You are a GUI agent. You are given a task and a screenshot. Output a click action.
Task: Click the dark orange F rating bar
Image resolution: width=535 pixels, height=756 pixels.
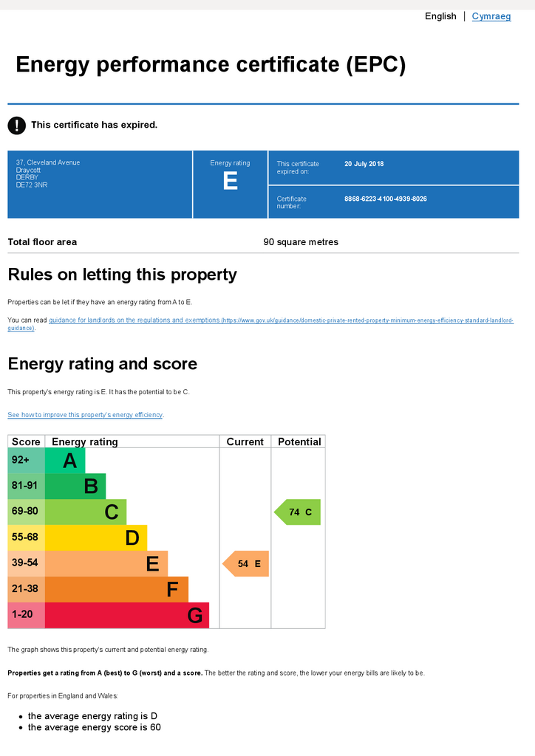coord(117,589)
